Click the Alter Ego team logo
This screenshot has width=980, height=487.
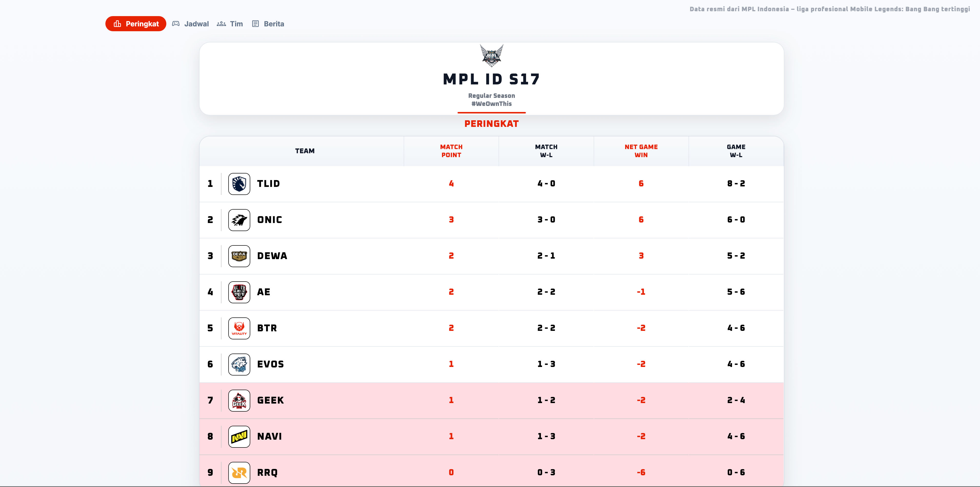click(239, 292)
